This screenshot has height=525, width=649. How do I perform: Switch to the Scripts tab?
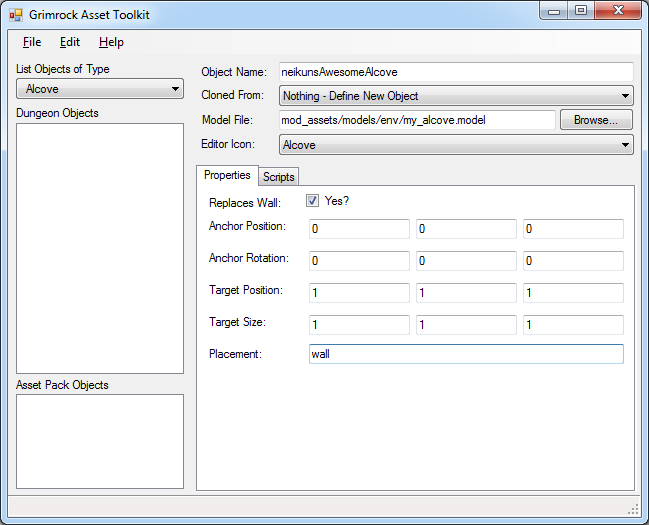click(x=279, y=177)
